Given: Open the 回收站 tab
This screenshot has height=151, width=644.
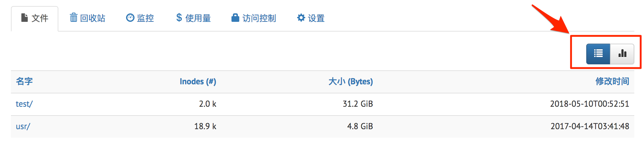Looking at the screenshot, I should click(x=92, y=18).
